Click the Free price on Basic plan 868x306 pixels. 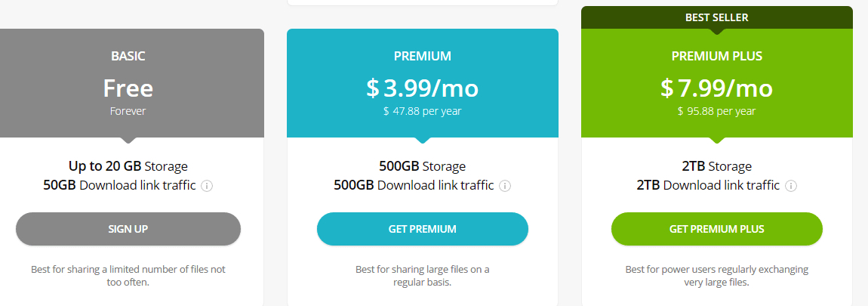pyautogui.click(x=128, y=88)
